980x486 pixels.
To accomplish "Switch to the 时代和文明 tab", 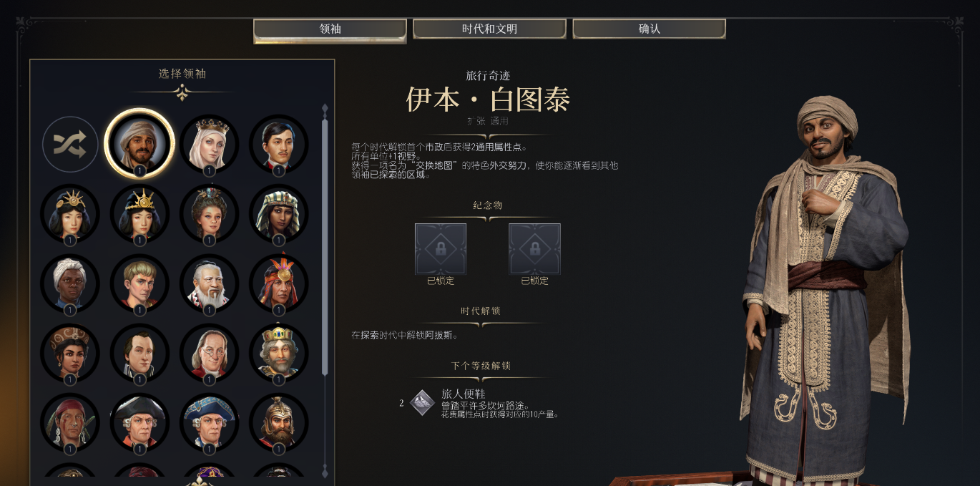I will pos(489,29).
